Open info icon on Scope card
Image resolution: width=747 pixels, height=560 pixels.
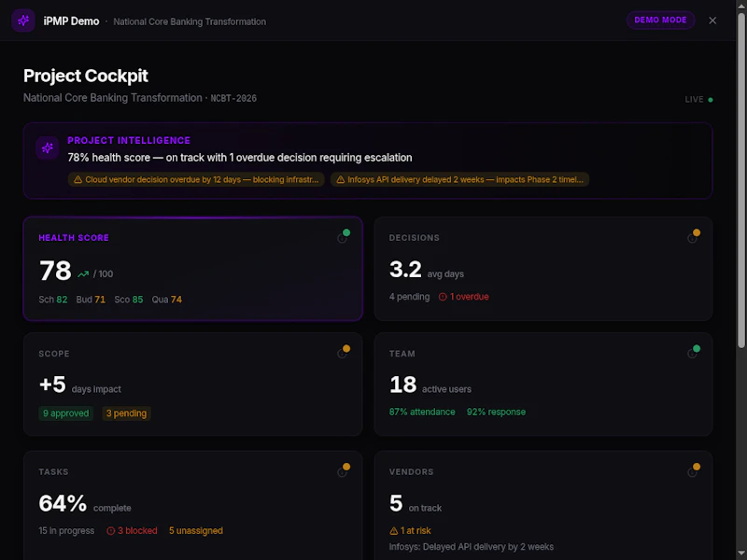tap(342, 354)
